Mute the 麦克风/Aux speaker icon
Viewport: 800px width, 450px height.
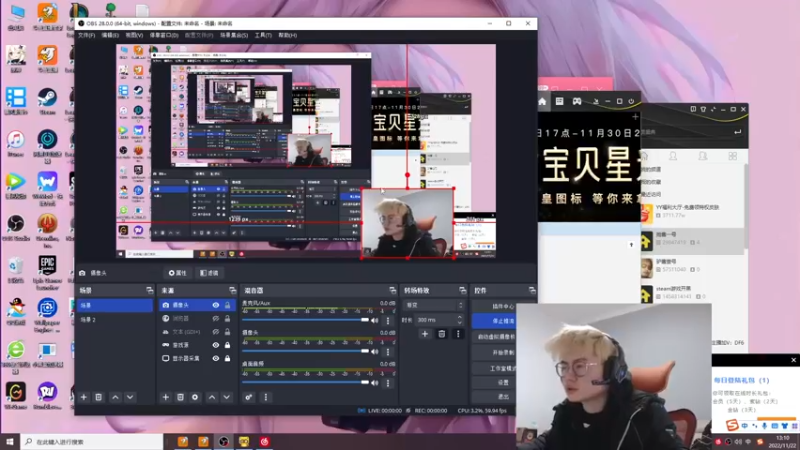pos(375,320)
